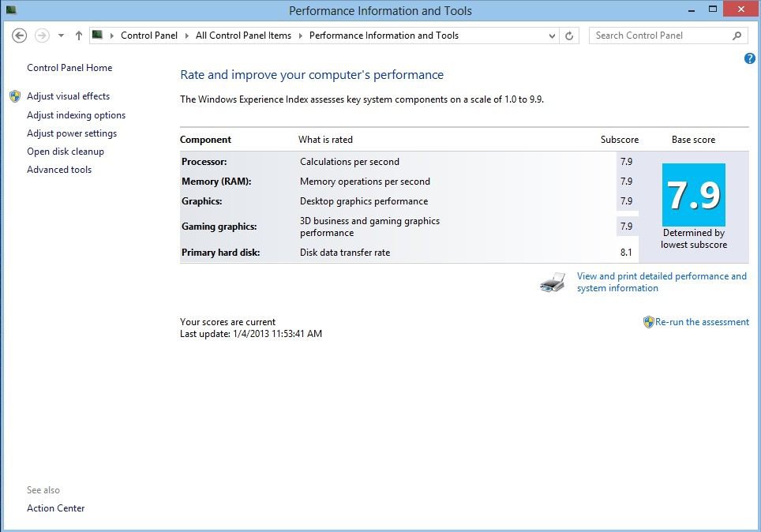Screen dimensions: 761x532
Task: Open Control Panel Home
Action: (69, 68)
